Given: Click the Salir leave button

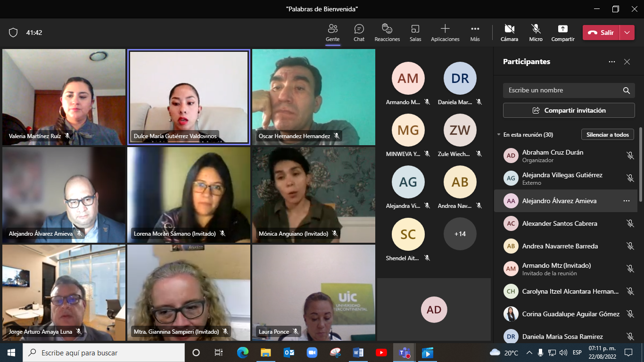Looking at the screenshot, I should tap(601, 33).
